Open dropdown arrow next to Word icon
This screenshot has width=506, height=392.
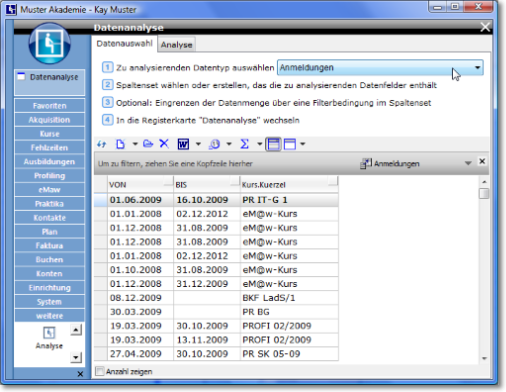[198, 144]
